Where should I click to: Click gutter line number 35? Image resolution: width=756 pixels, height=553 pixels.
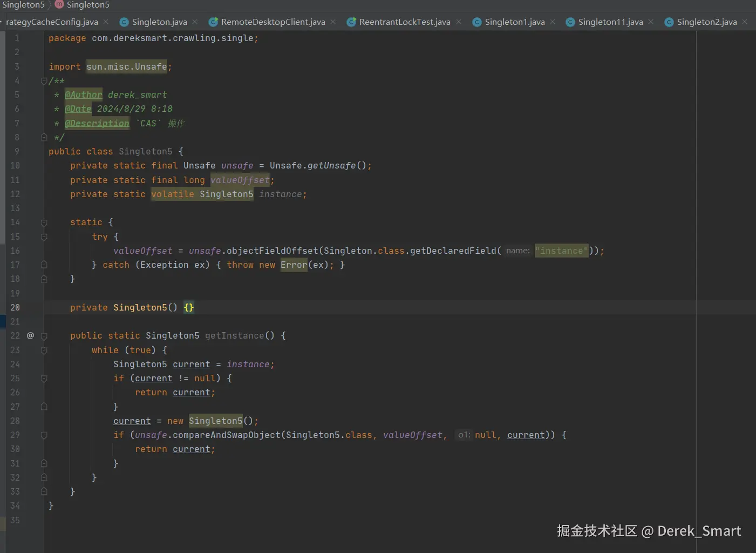tap(15, 520)
